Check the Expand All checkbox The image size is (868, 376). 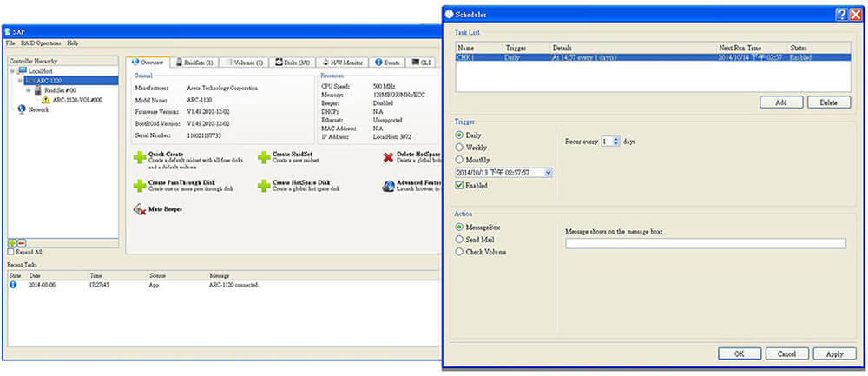point(10,251)
